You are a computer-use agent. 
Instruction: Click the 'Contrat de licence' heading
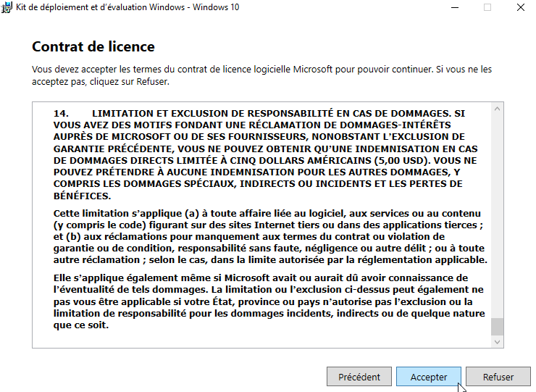pos(93,46)
